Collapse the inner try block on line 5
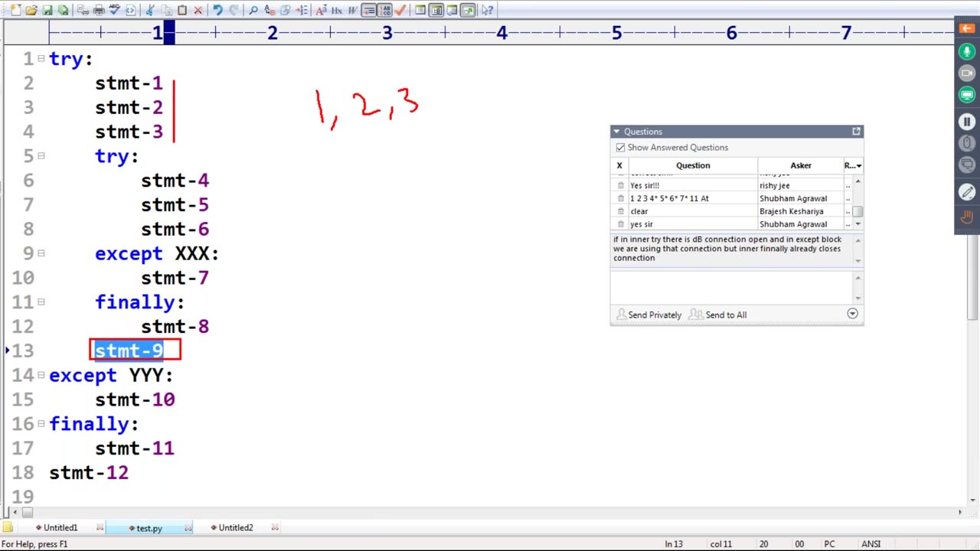Image resolution: width=980 pixels, height=551 pixels. click(41, 155)
